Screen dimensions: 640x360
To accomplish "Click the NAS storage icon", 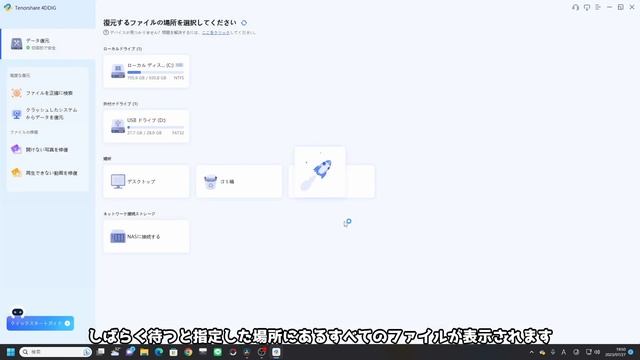I will [x=118, y=236].
